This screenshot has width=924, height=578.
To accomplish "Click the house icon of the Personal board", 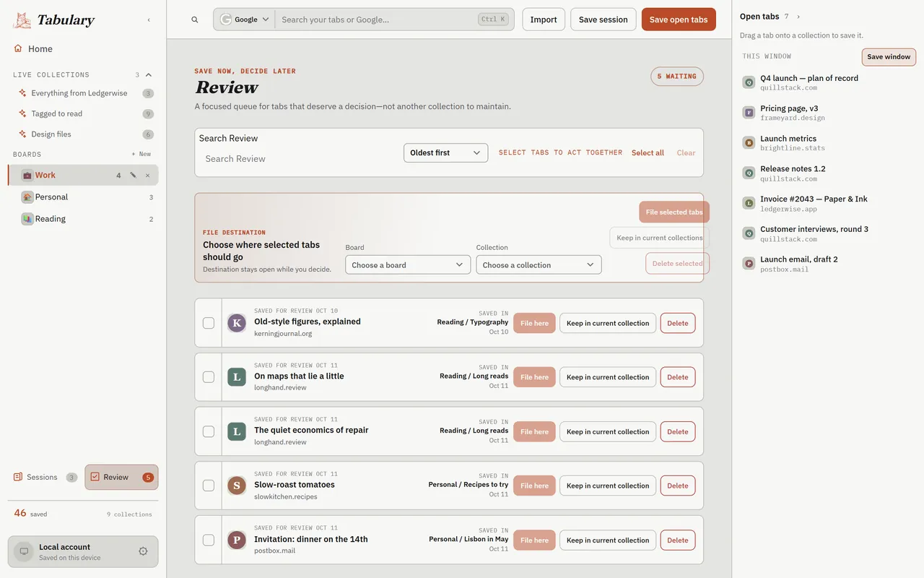I will point(27,197).
